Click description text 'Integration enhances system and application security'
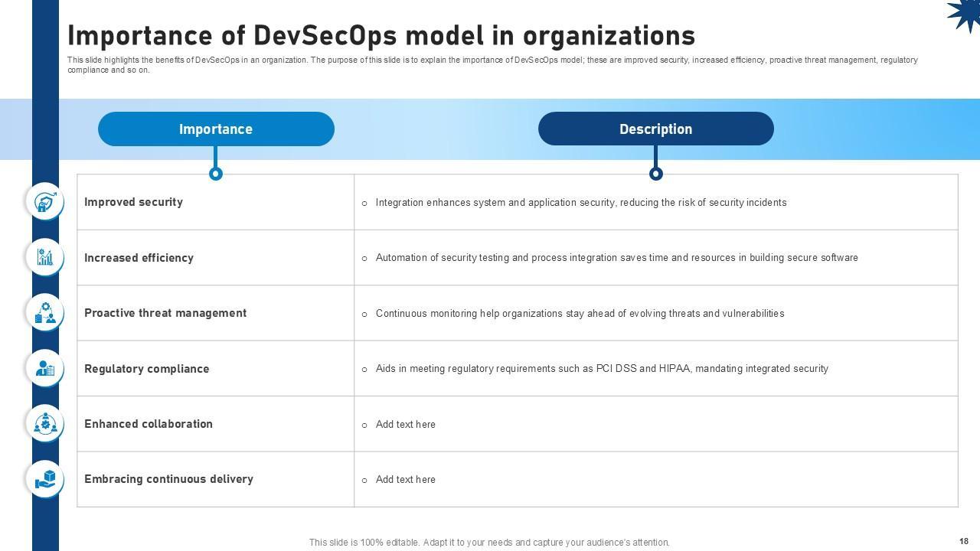The width and height of the screenshot is (980, 551). (x=581, y=203)
